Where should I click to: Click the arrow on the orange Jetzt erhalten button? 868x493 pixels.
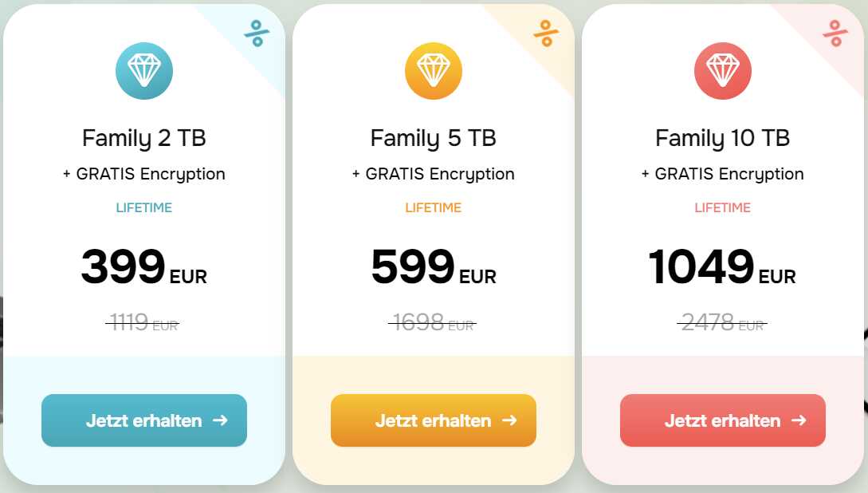pos(509,420)
